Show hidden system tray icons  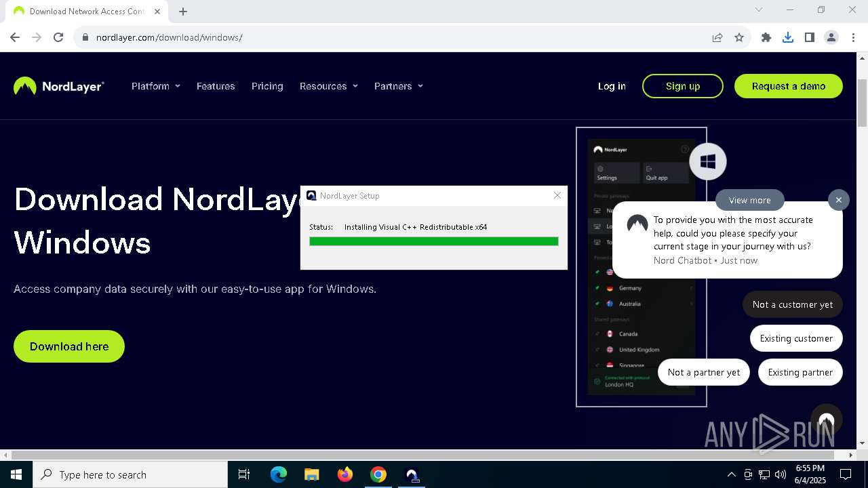click(731, 474)
